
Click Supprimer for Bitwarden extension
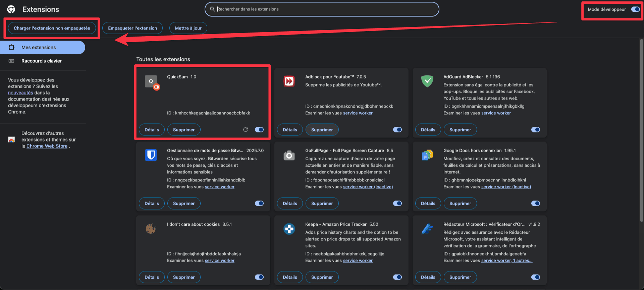184,204
